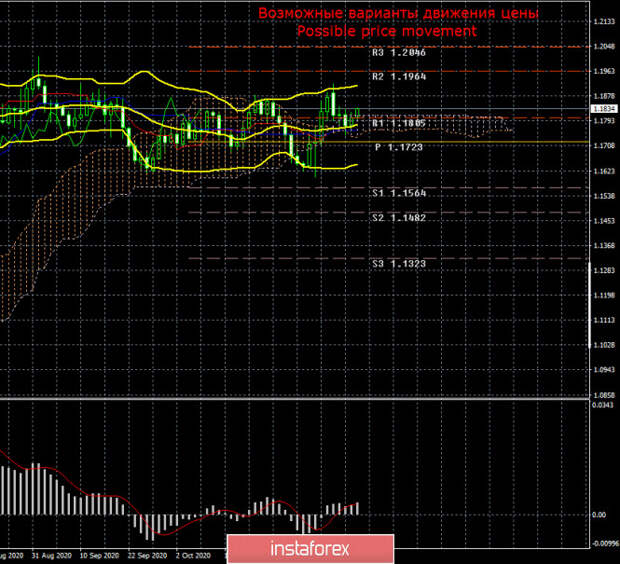The width and height of the screenshot is (620, 564).
Task: Click the 0.0343 MACD scale value
Action: coord(603,405)
